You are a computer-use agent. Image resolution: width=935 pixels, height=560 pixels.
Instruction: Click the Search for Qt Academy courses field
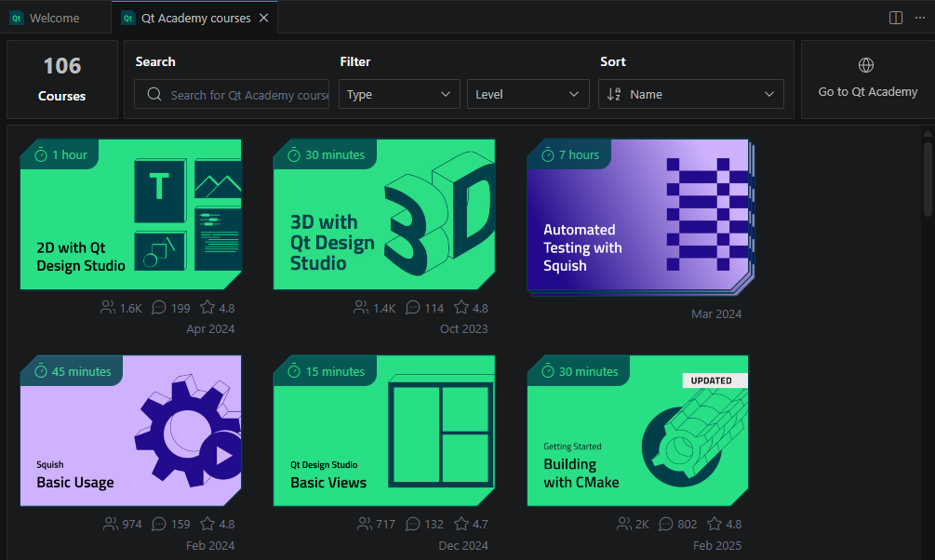pyautogui.click(x=232, y=94)
